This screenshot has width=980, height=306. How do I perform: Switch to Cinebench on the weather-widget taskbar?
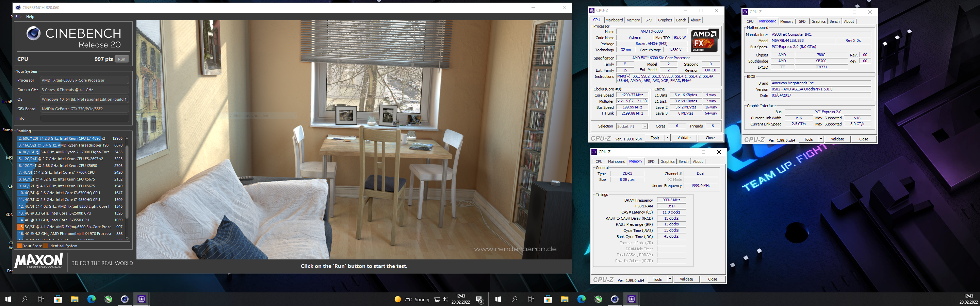pyautogui.click(x=125, y=299)
